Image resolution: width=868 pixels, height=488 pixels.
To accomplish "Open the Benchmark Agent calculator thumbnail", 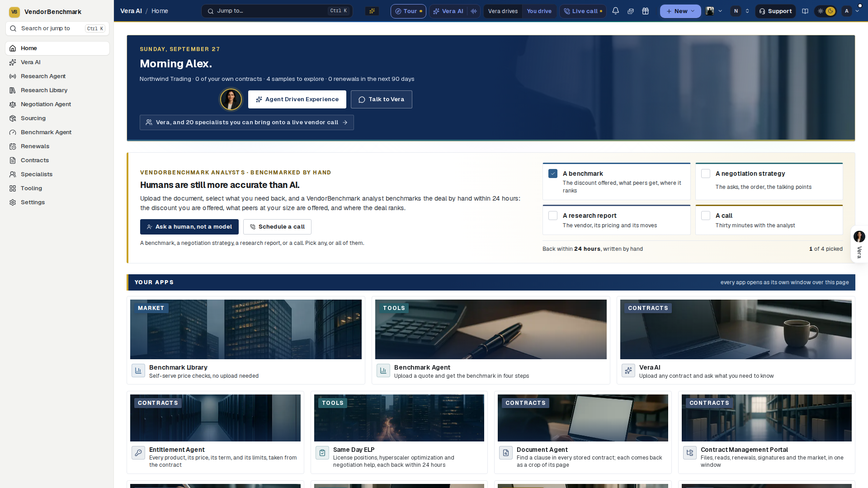I will [491, 329].
